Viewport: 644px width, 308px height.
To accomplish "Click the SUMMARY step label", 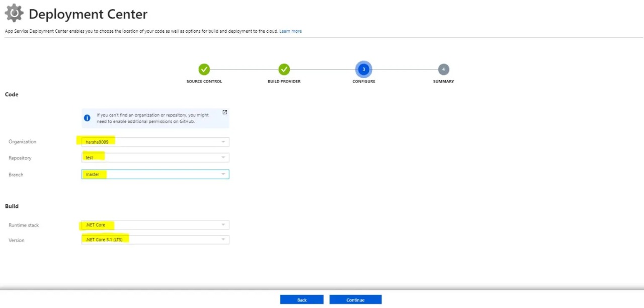I will 443,82.
